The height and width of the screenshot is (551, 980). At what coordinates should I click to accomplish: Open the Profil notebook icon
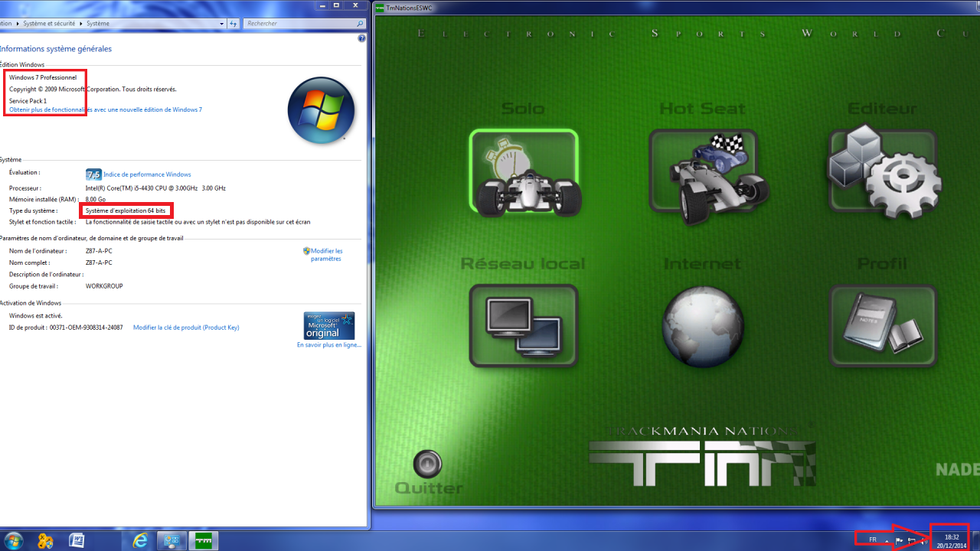[883, 326]
